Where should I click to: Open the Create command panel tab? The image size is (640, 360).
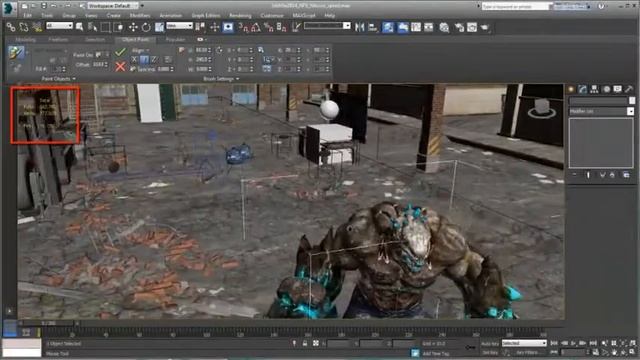(571, 89)
